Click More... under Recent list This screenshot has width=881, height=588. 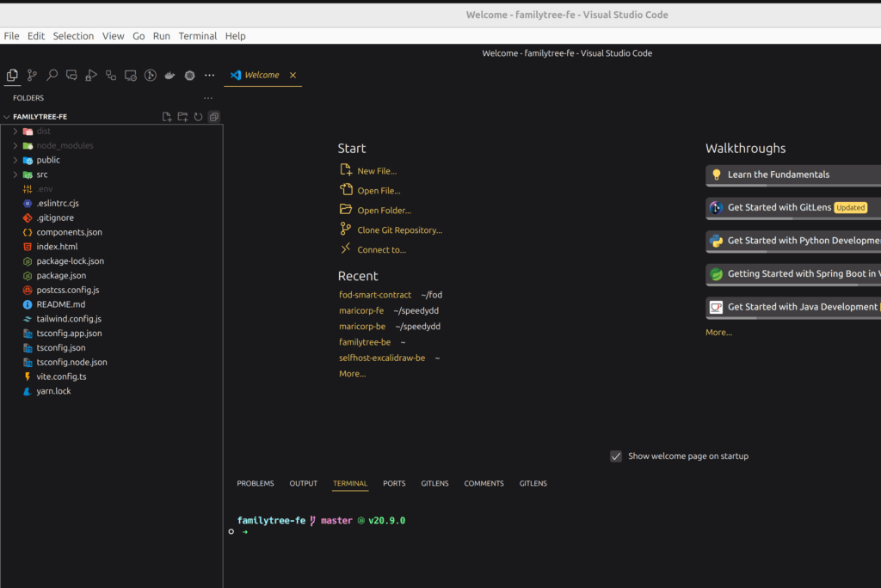352,373
